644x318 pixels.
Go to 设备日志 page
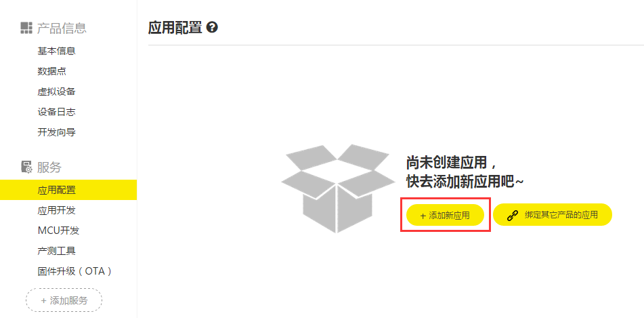tap(57, 112)
